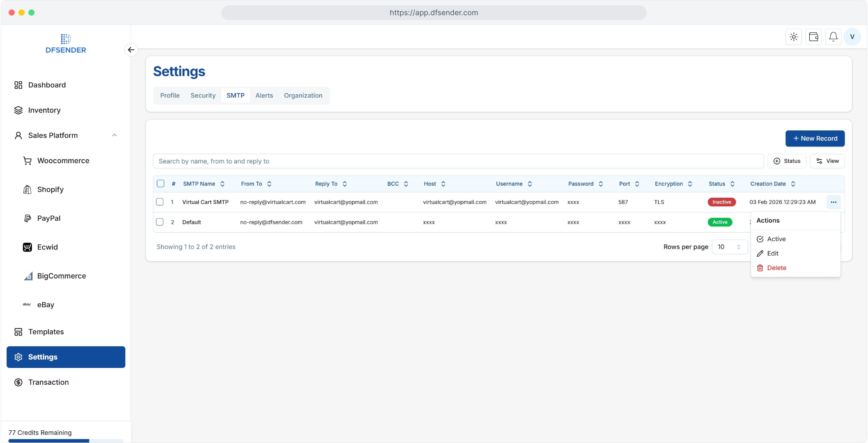
Task: Click the red Delete trash icon
Action: (760, 268)
